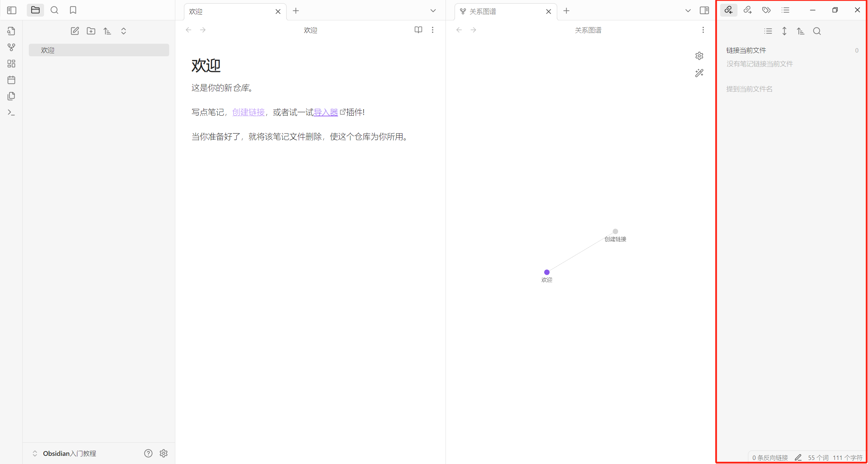868x464 pixels.
Task: Open today's daily note calendar icon
Action: [11, 80]
